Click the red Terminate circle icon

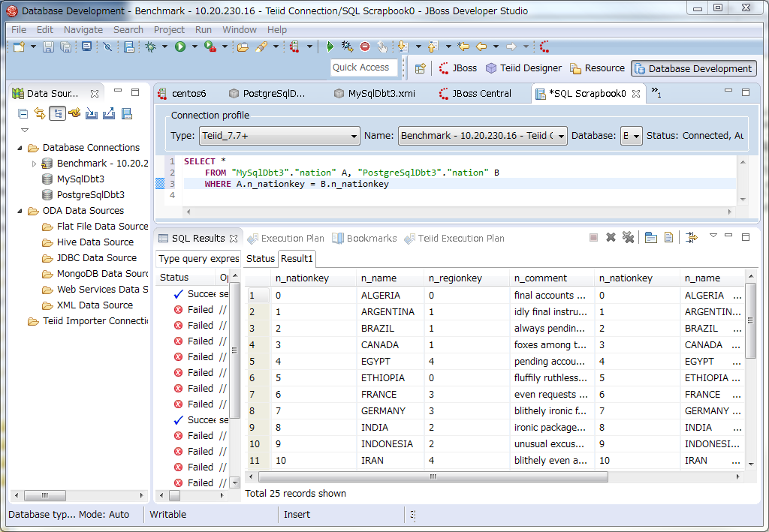(365, 47)
